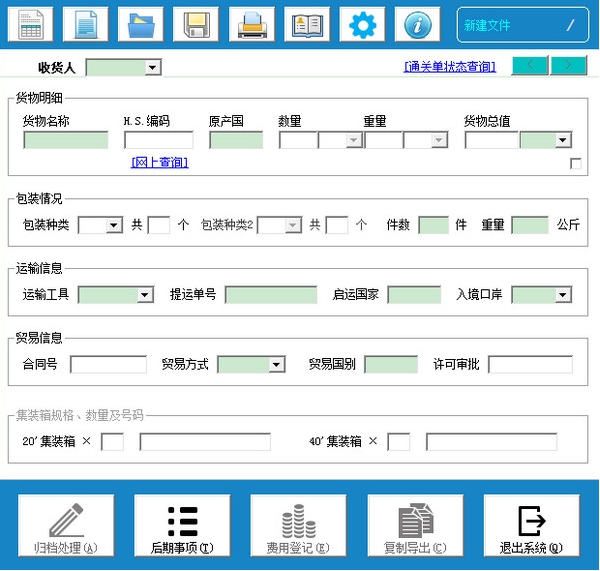The height and width of the screenshot is (571, 600).
Task: Click the 原产国 input field
Action: point(236,140)
